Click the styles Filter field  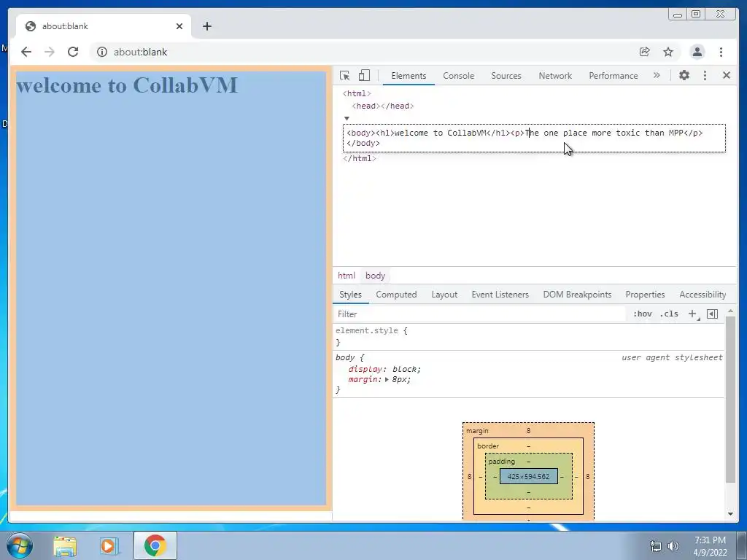(480, 314)
